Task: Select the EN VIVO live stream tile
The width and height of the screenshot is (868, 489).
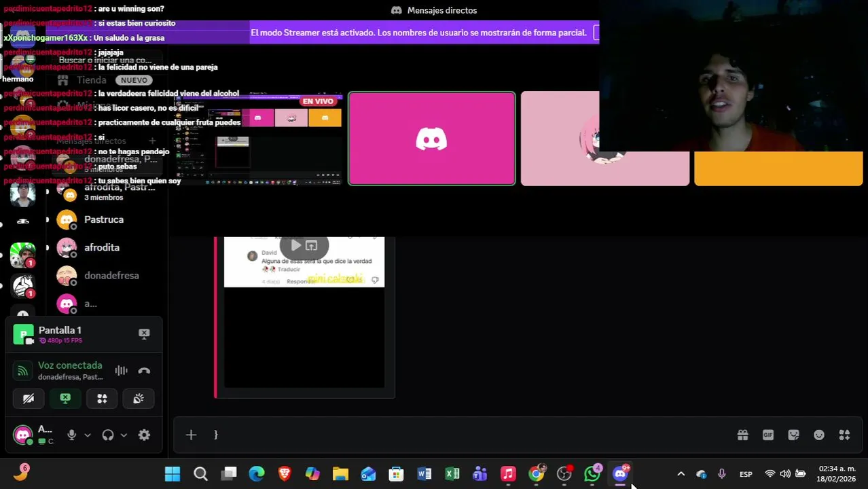Action: pyautogui.click(x=258, y=139)
